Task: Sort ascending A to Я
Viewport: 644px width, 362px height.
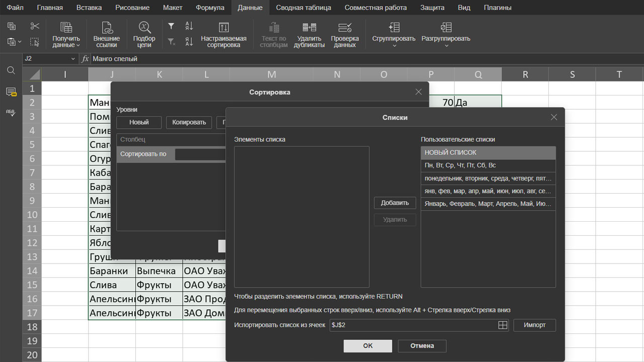Action: [189, 26]
